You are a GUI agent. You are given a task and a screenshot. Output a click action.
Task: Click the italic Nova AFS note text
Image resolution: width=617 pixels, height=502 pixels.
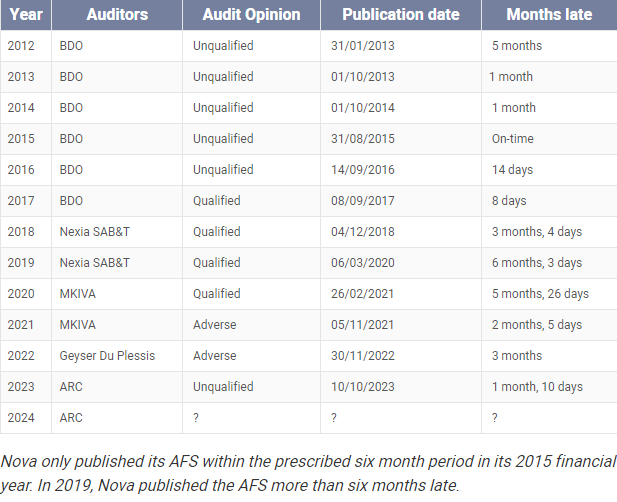tap(308, 474)
